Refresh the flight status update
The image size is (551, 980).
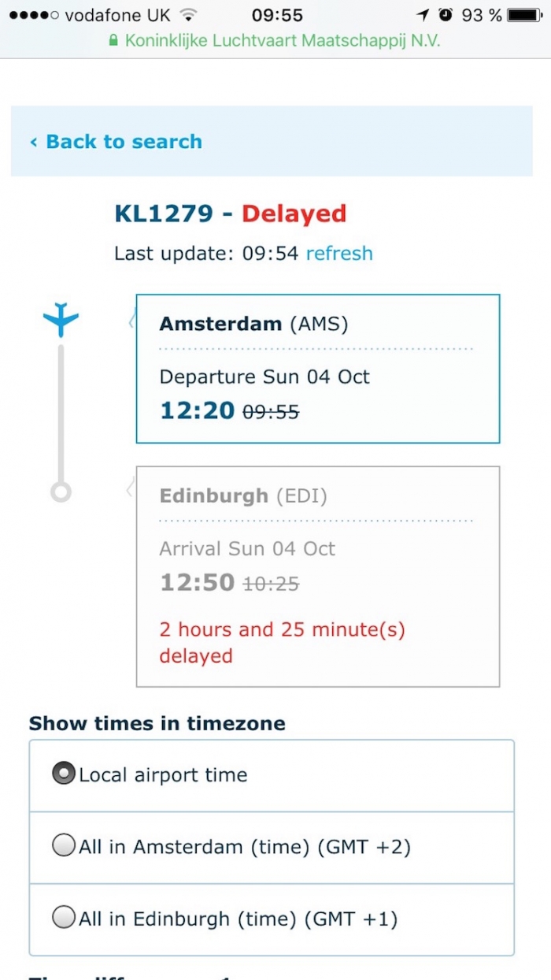(339, 254)
